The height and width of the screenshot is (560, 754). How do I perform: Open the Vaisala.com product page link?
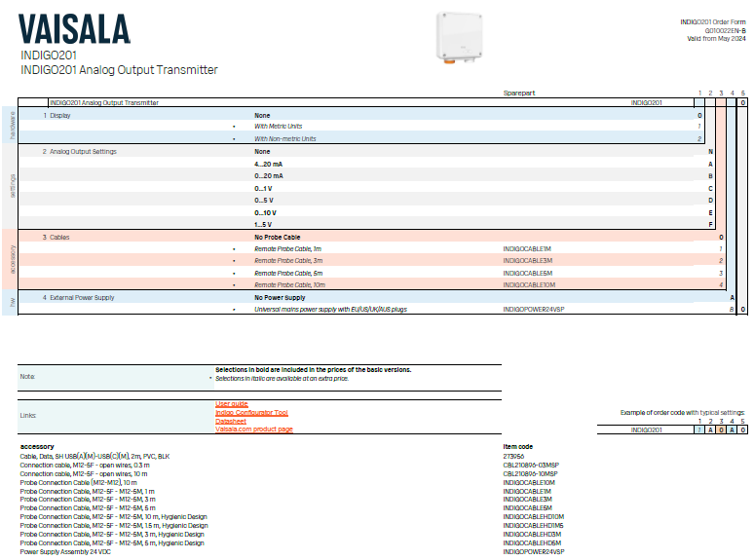tap(254, 429)
